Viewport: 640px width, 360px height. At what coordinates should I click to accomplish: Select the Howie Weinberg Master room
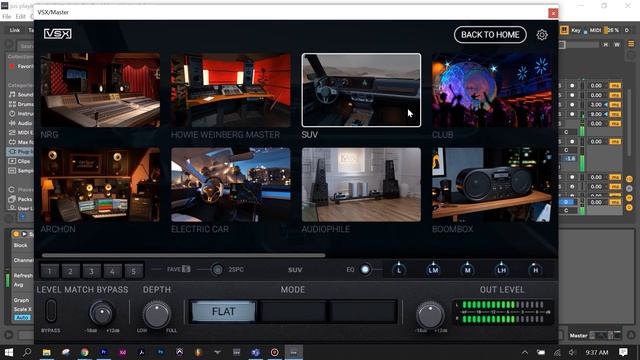coord(231,90)
